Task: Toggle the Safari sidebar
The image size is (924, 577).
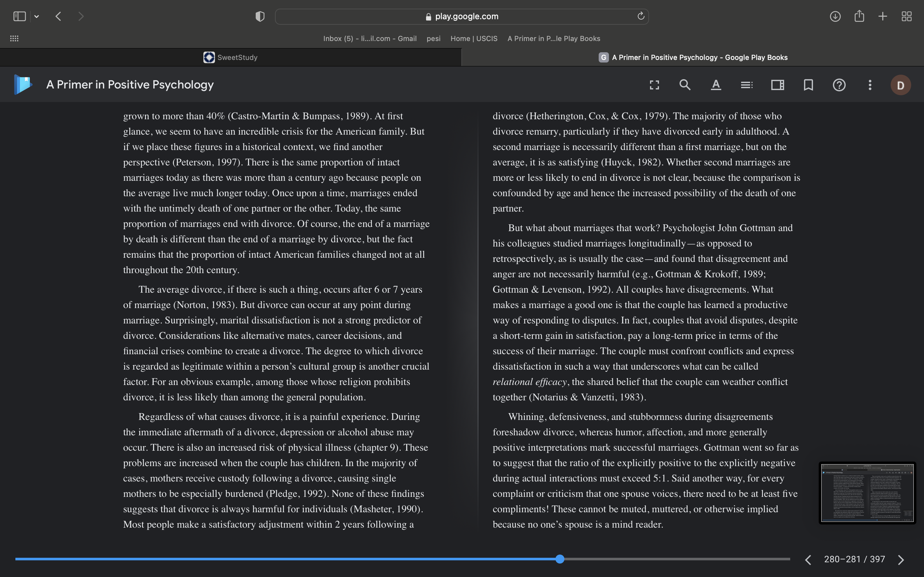Action: tap(20, 16)
